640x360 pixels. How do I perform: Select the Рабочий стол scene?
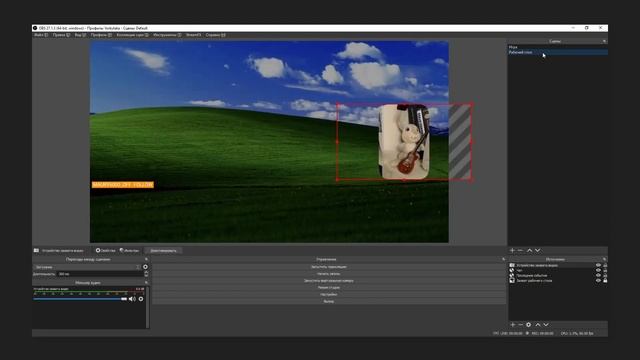[x=558, y=52]
